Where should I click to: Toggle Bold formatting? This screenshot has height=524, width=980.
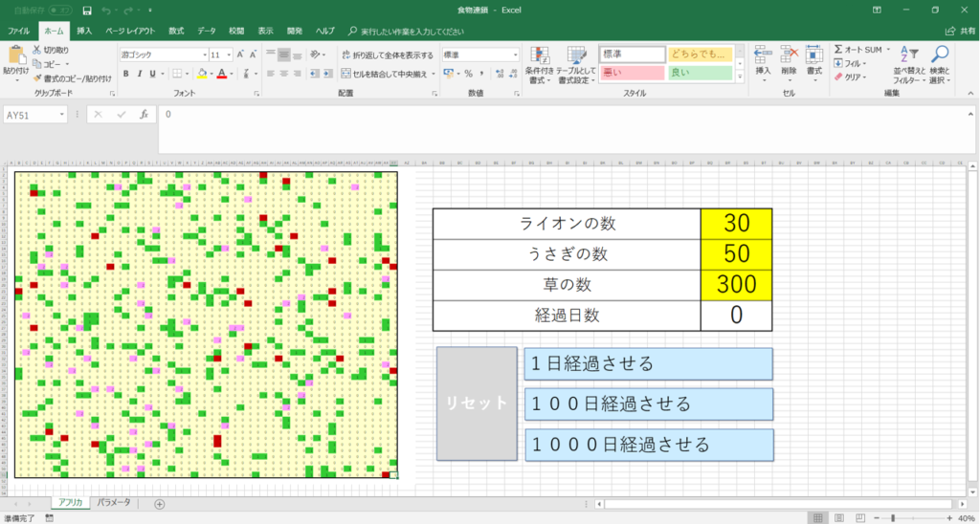tap(125, 74)
